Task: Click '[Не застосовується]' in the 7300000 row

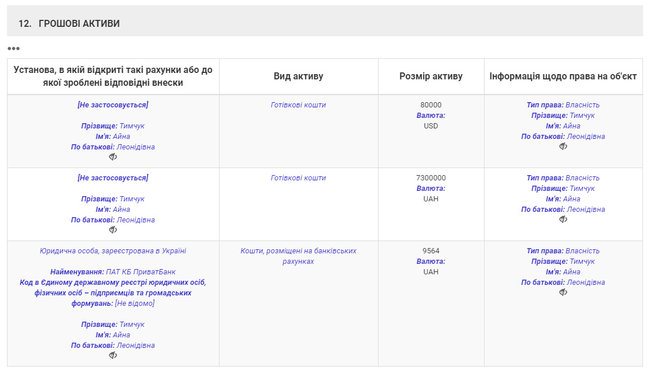Action: point(113,178)
